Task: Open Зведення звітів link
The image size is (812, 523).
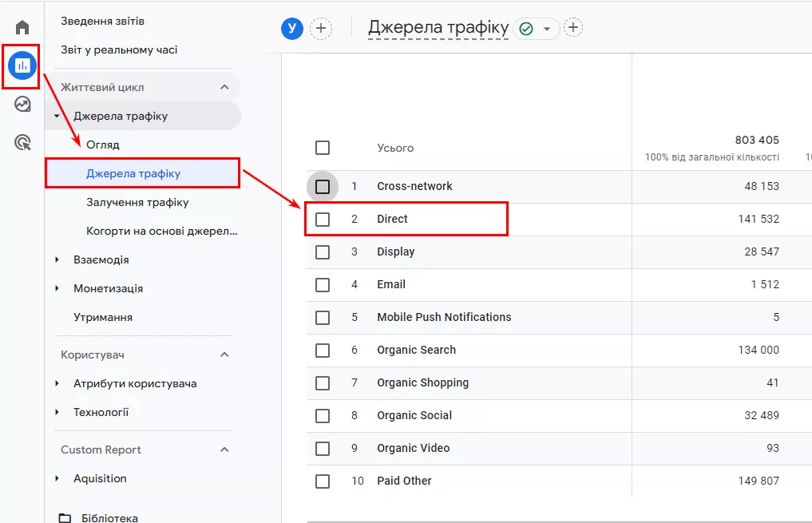Action: [102, 22]
